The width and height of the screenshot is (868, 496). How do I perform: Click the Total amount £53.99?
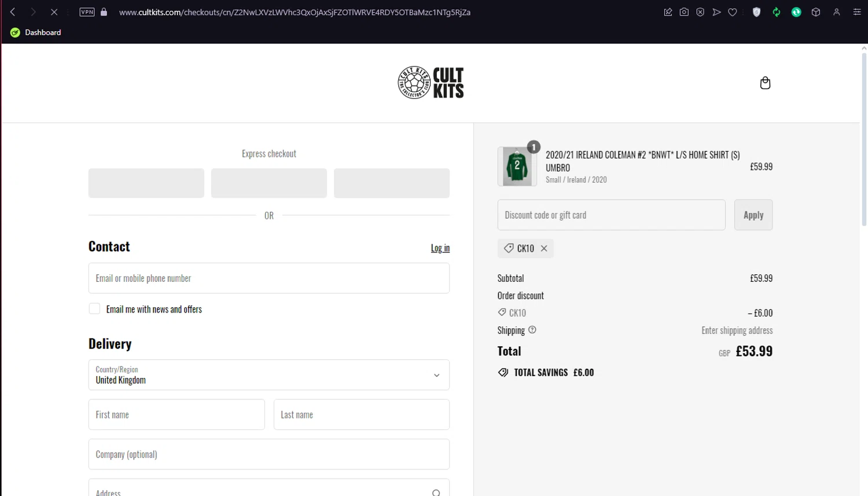point(754,351)
